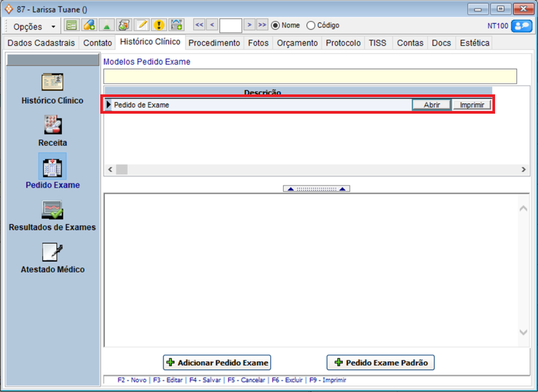Click the blue users icon beside NT100
The height and width of the screenshot is (392, 538).
[521, 26]
